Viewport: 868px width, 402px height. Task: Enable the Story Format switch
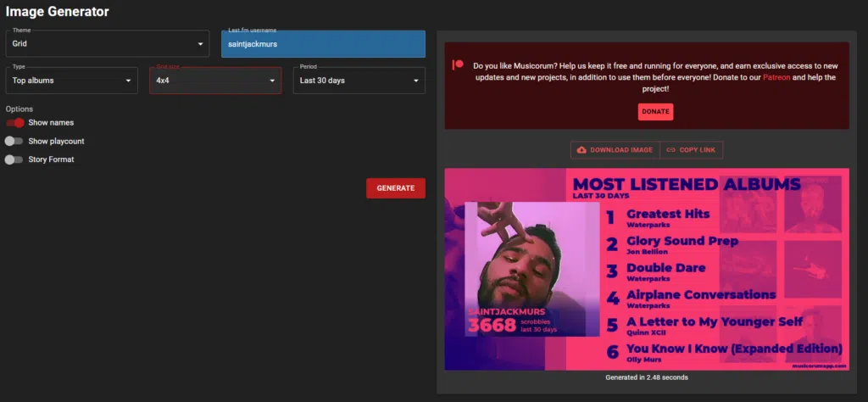(14, 159)
